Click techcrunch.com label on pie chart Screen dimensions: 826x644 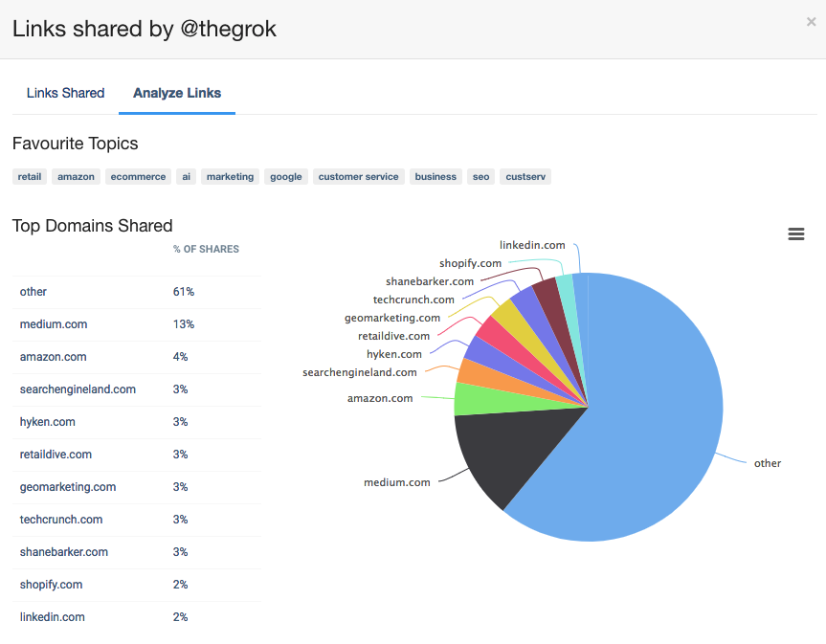(413, 300)
